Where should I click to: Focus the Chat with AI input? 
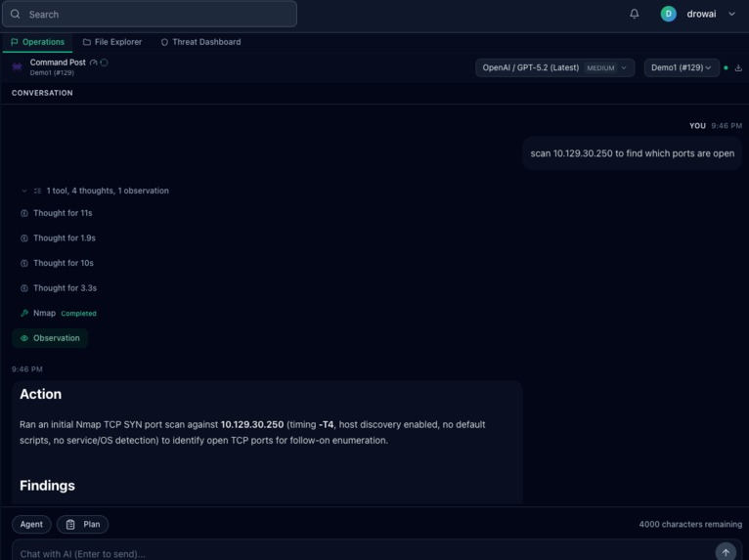(363, 554)
